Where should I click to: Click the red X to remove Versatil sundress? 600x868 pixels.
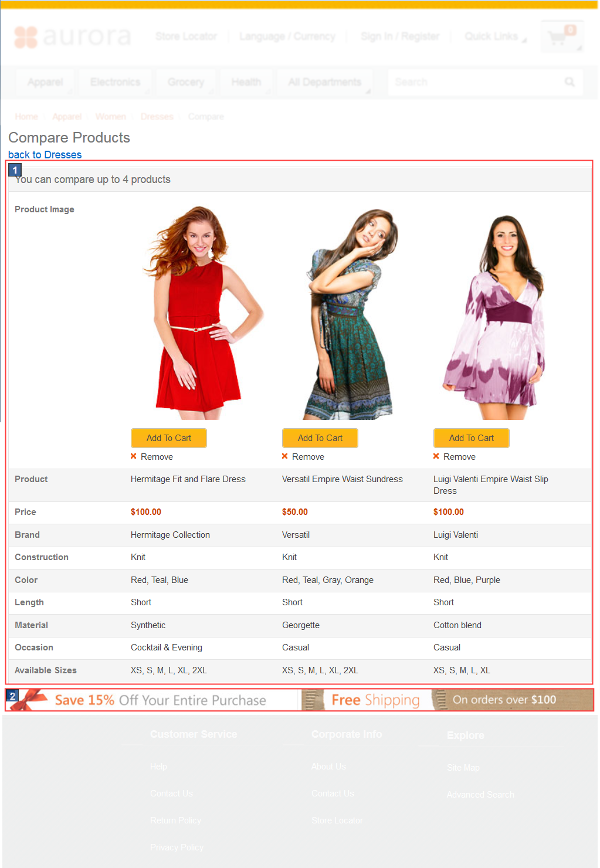[x=284, y=456]
